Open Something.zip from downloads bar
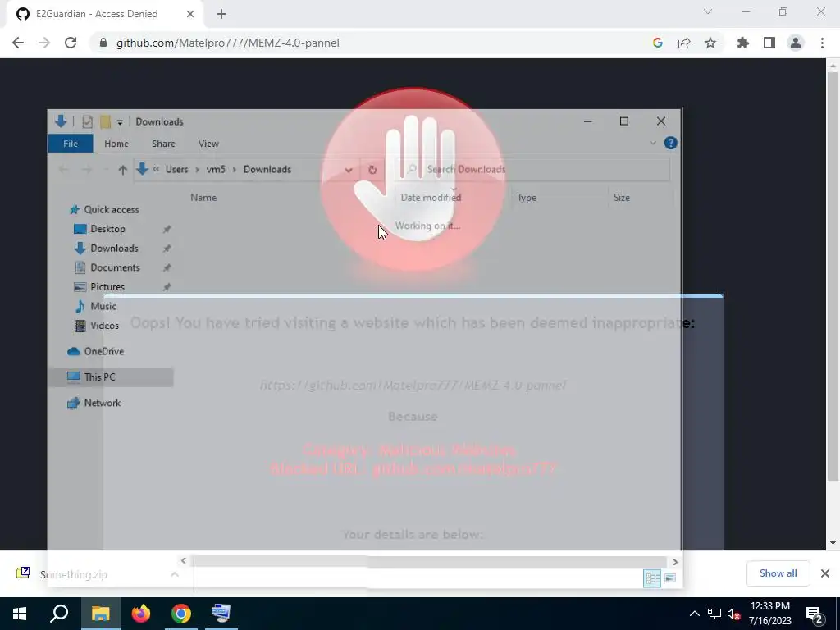The height and width of the screenshot is (630, 840). point(73,574)
